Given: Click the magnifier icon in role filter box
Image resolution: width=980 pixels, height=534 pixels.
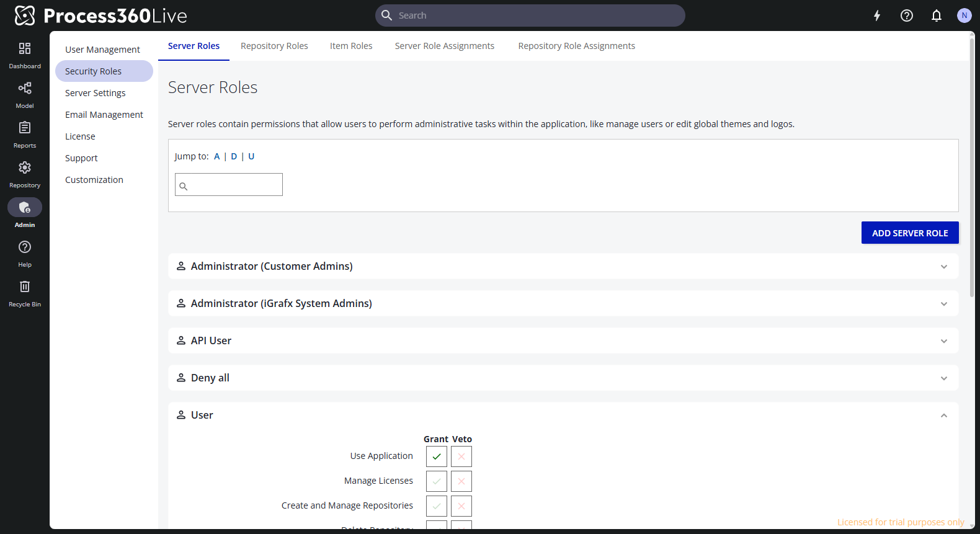Looking at the screenshot, I should click(x=184, y=186).
